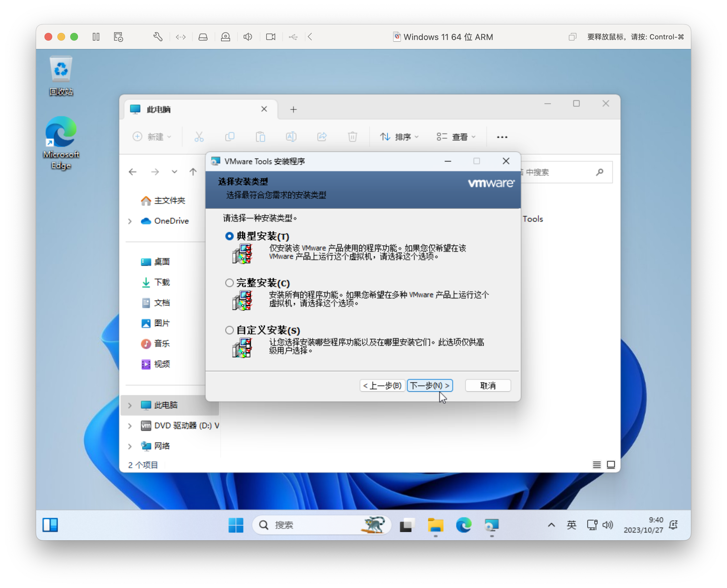Screen dimensions: 727x588
Task: Open the hard disk icon in VMware toolbar
Action: pos(203,36)
